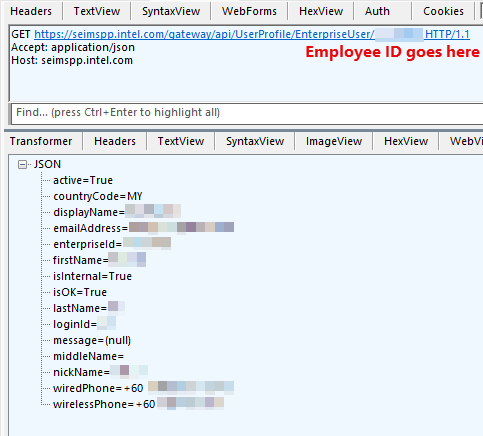Select the emailAddress tree node

click(x=143, y=228)
